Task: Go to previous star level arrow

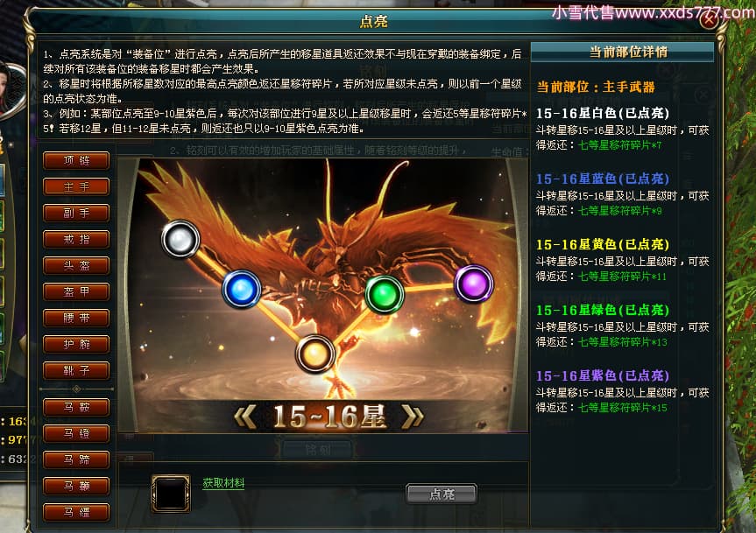Action: click(x=245, y=417)
